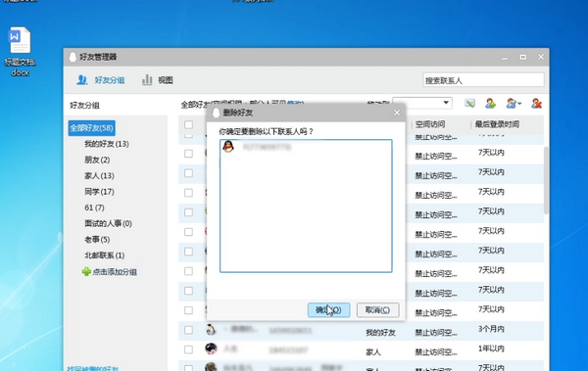588x371 pixels.
Task: Check the box for the 3个月内 row
Action: click(188, 330)
